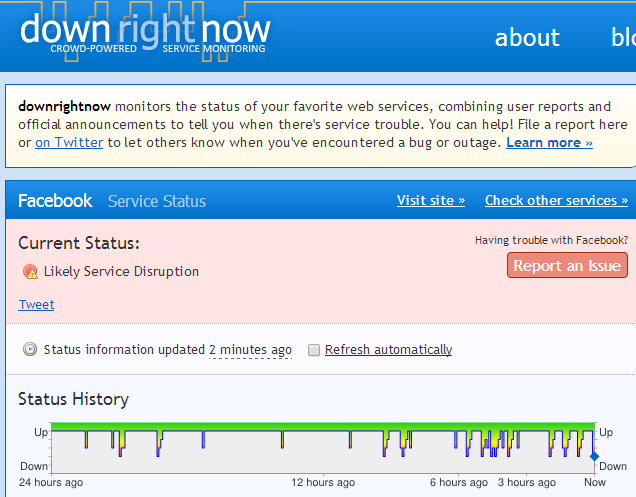Viewport: 636px width, 497px height.
Task: Click the downrightnow site logo
Action: pyautogui.click(x=145, y=34)
